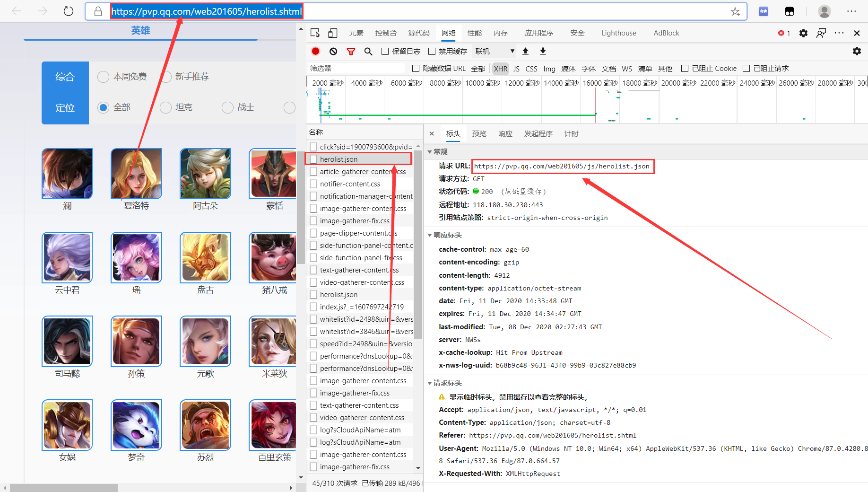
Task: Check 已阻止 Cookie filter
Action: [x=685, y=69]
